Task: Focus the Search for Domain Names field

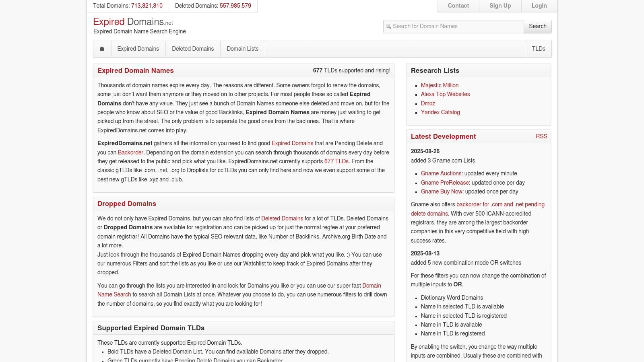Action: click(457, 27)
